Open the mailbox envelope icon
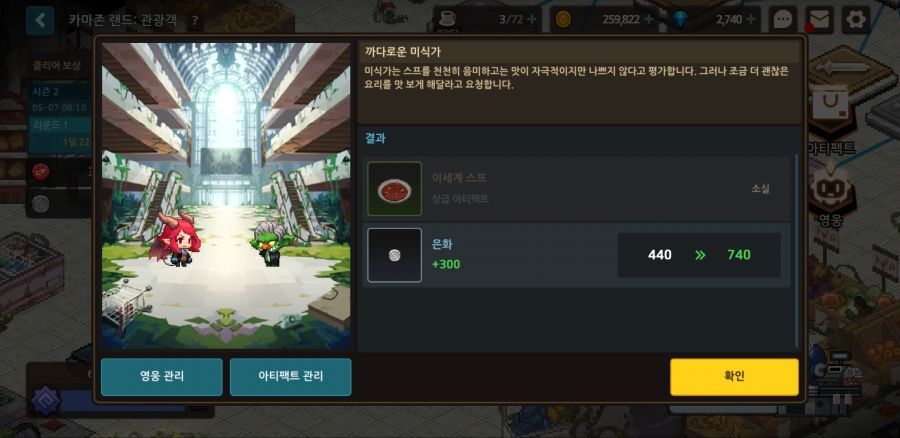The height and width of the screenshot is (438, 900). pos(820,20)
